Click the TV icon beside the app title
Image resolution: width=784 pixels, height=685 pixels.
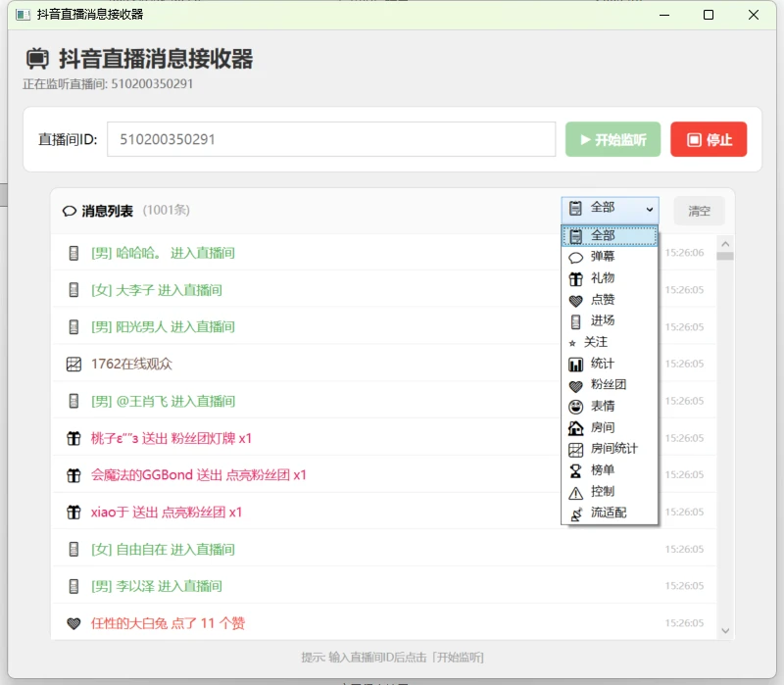point(37,59)
